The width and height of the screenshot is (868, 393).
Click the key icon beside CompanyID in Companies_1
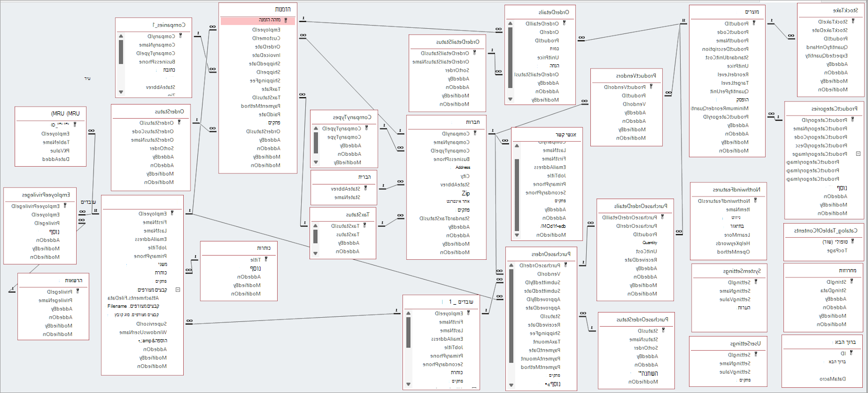point(181,36)
